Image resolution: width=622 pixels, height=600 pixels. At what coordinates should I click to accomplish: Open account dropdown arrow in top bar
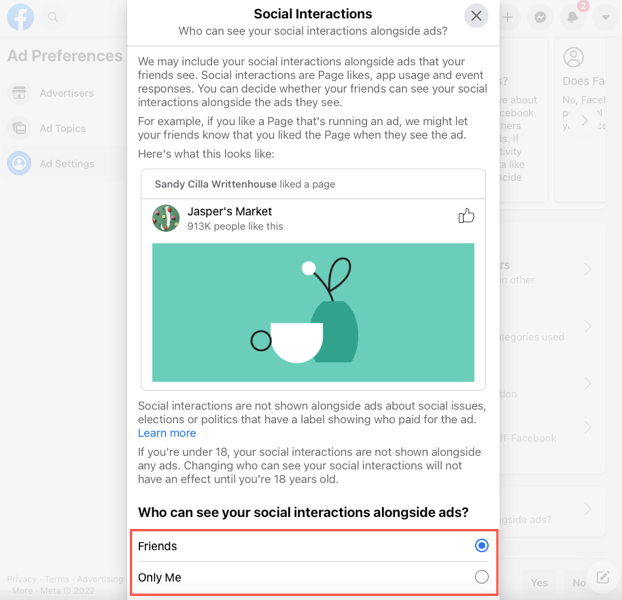(605, 17)
